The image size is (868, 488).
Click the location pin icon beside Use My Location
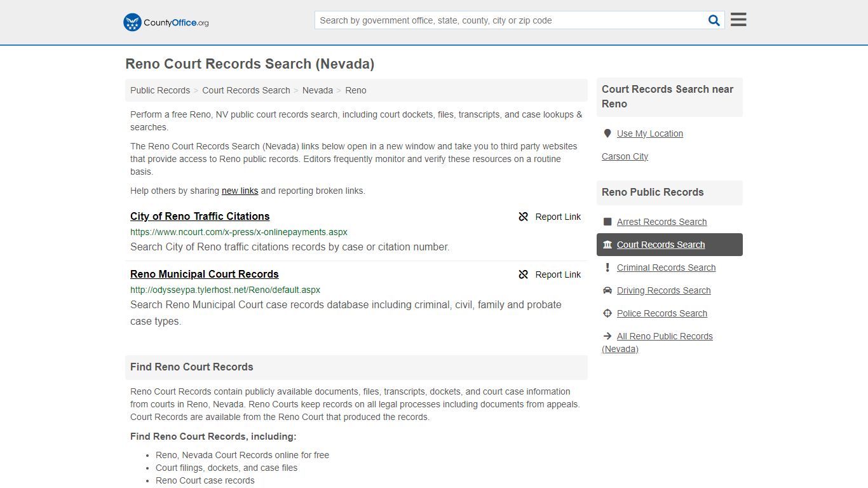[x=607, y=133]
